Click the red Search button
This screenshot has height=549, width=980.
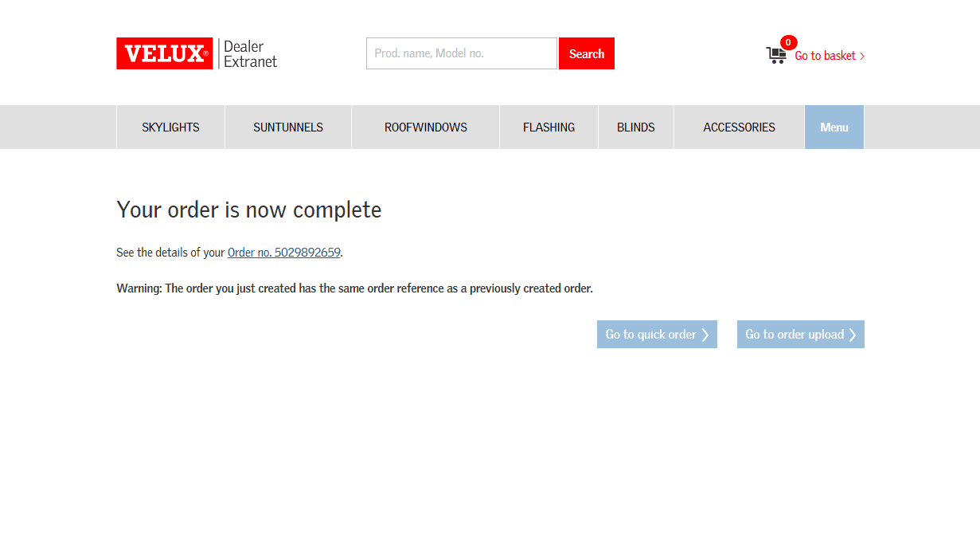tap(587, 53)
